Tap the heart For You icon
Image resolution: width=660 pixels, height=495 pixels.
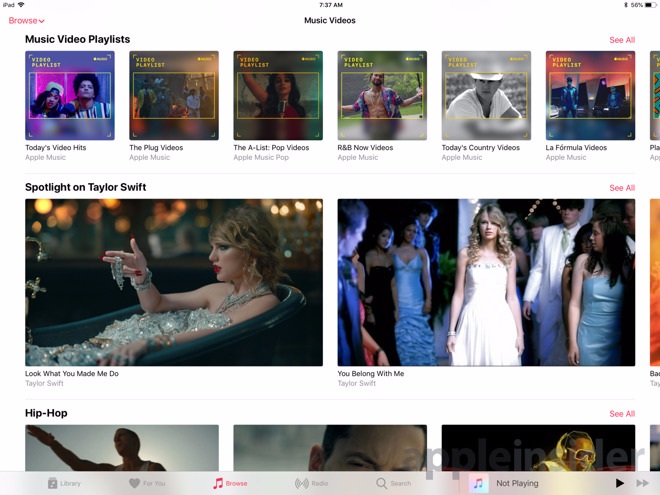click(134, 483)
